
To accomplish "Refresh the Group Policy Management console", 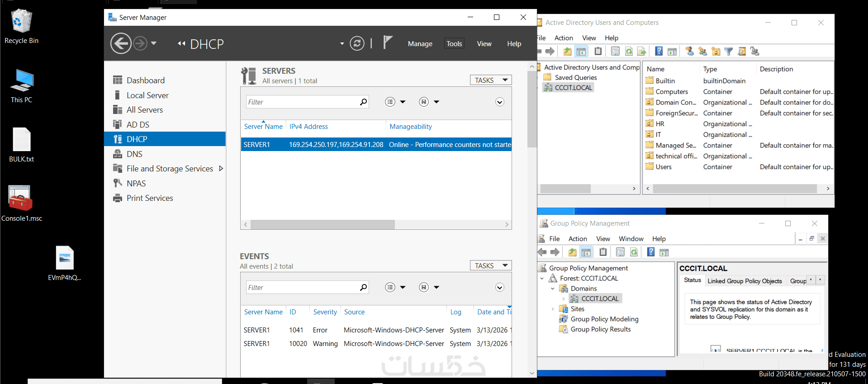I will pos(634,252).
